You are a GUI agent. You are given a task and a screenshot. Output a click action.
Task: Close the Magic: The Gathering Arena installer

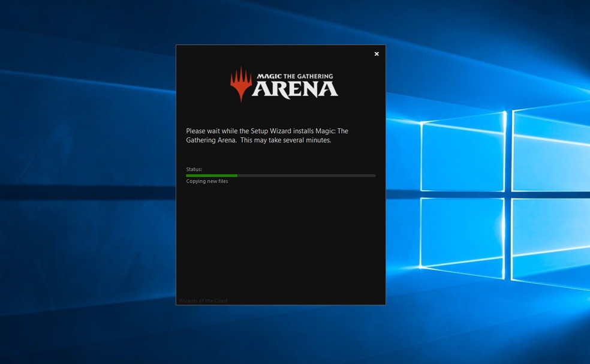pyautogui.click(x=377, y=54)
